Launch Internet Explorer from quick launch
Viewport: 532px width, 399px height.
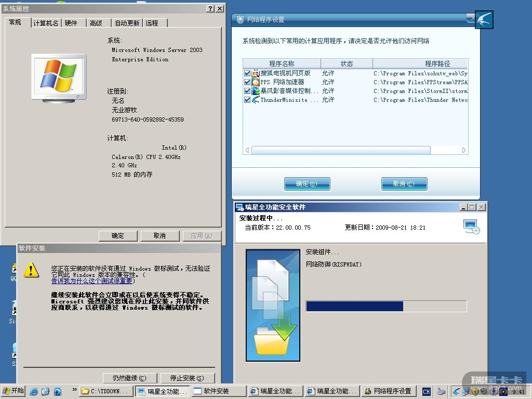34,391
